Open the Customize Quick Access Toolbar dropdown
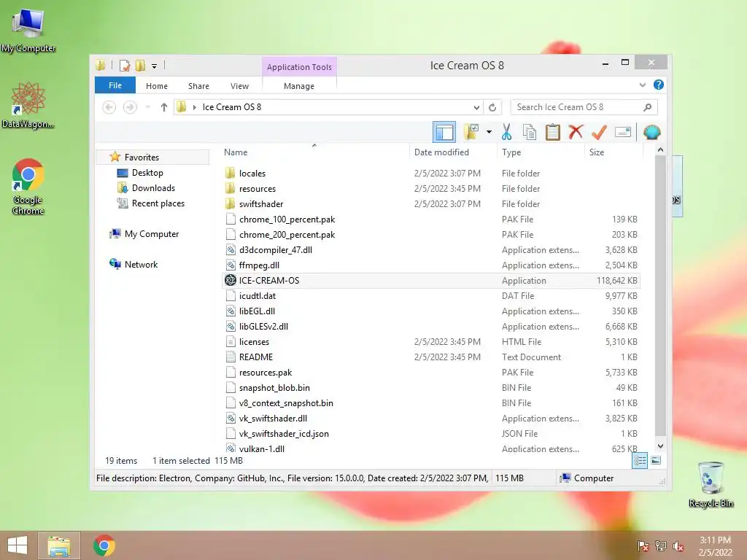Image resolution: width=747 pixels, height=560 pixels. pyautogui.click(x=155, y=66)
